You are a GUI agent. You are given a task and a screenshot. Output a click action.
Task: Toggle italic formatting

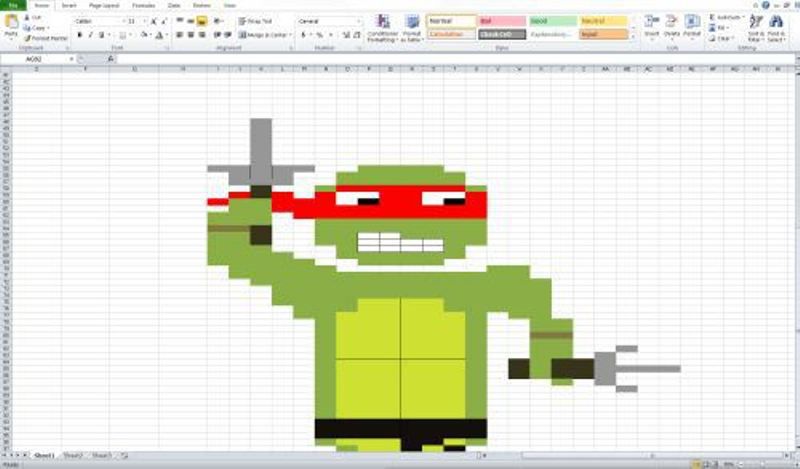tap(90, 35)
